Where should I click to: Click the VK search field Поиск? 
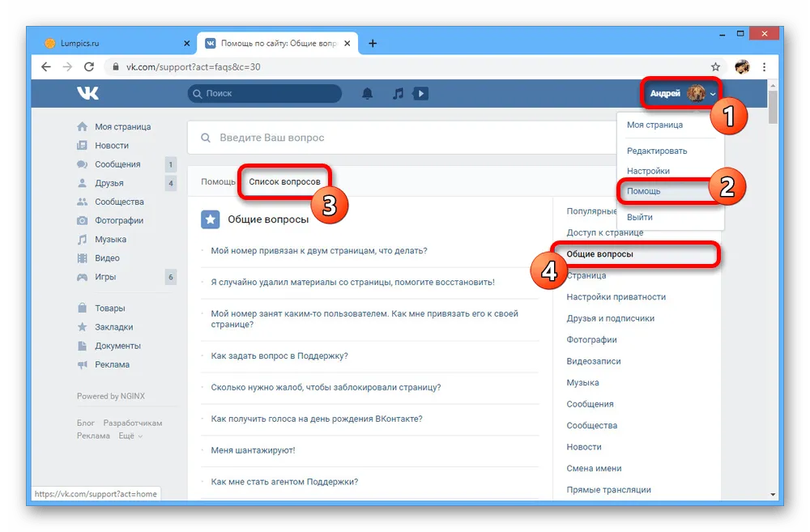tap(265, 93)
